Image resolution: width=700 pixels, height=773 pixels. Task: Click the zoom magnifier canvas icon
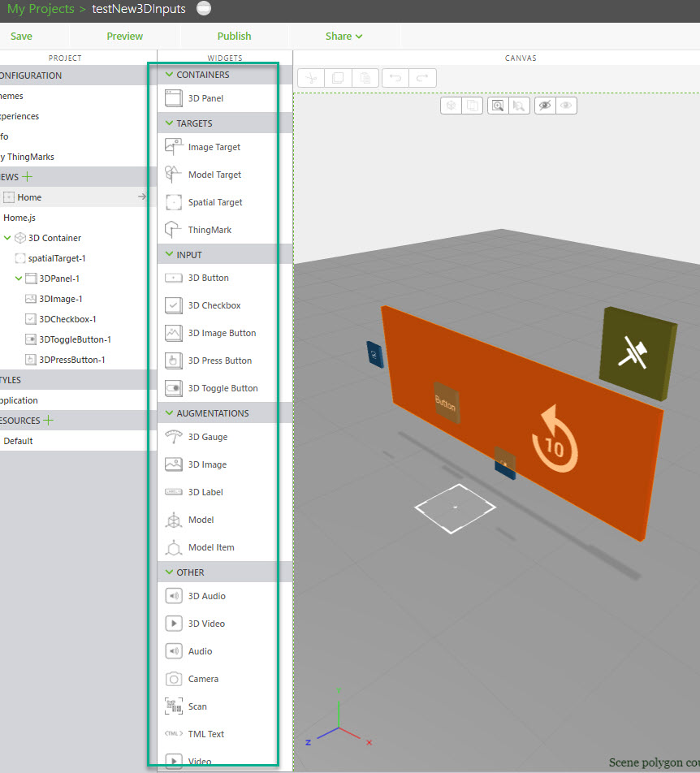497,106
